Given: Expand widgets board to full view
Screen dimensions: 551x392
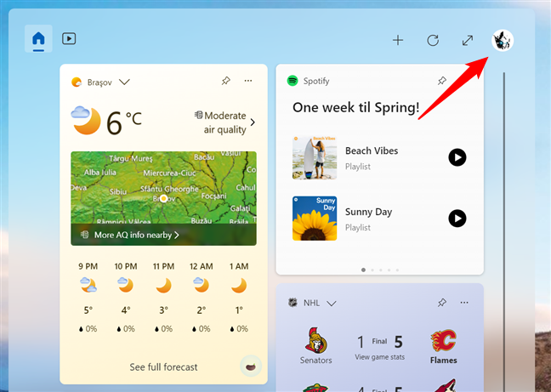Looking at the screenshot, I should point(468,41).
